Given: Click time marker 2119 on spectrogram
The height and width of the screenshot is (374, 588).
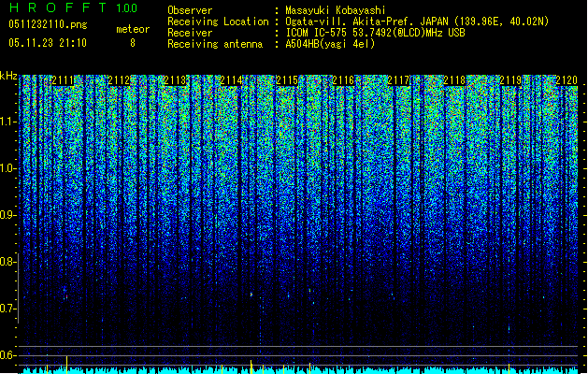Looking at the screenshot, I should (x=510, y=80).
